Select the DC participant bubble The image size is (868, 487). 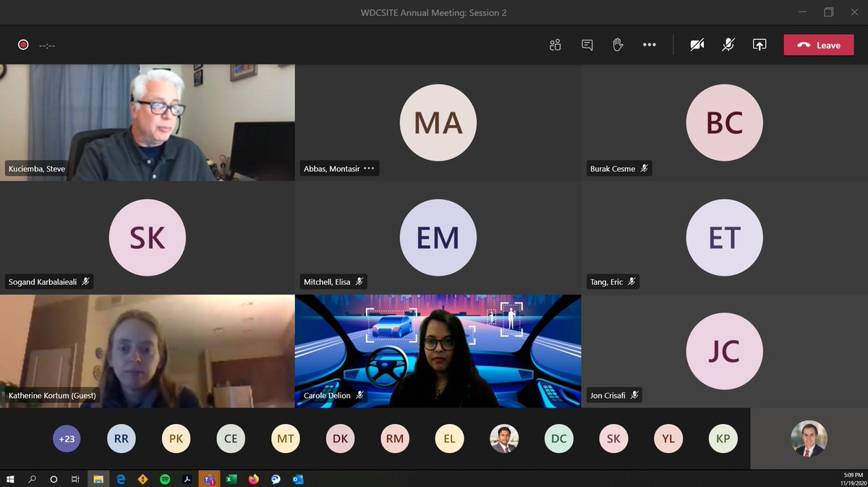coord(558,439)
